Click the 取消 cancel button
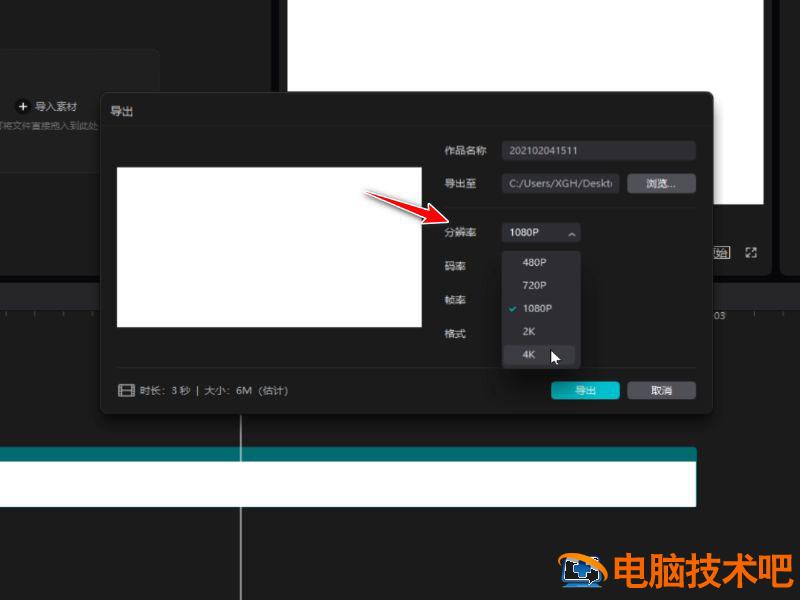Viewport: 800px width, 600px height. [661, 390]
